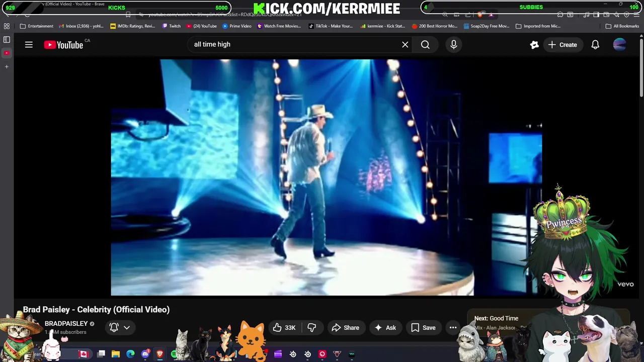Save the video to a playlist

423,328
